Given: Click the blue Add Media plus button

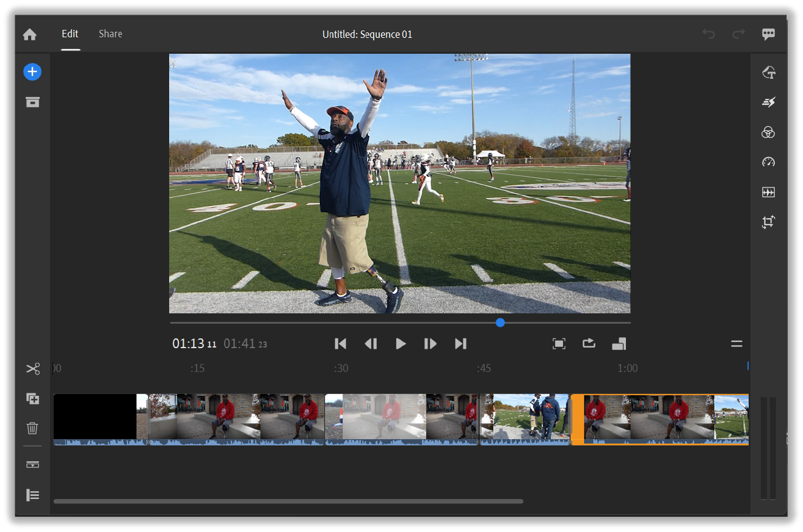Looking at the screenshot, I should tap(32, 72).
